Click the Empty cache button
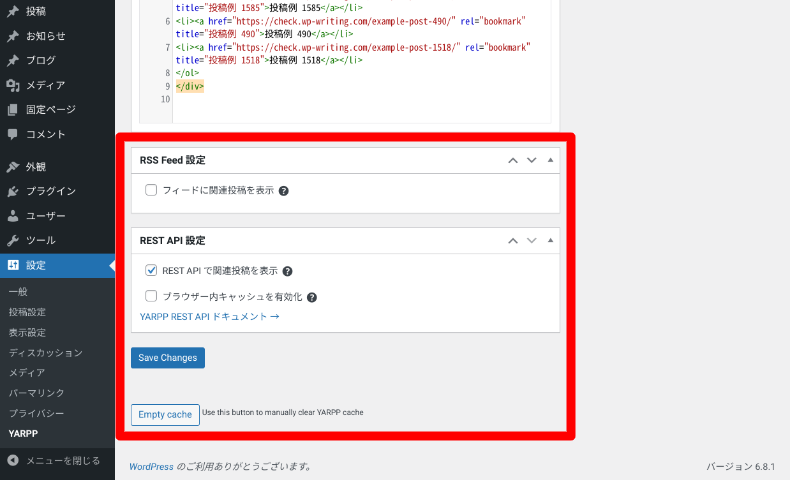 165,415
